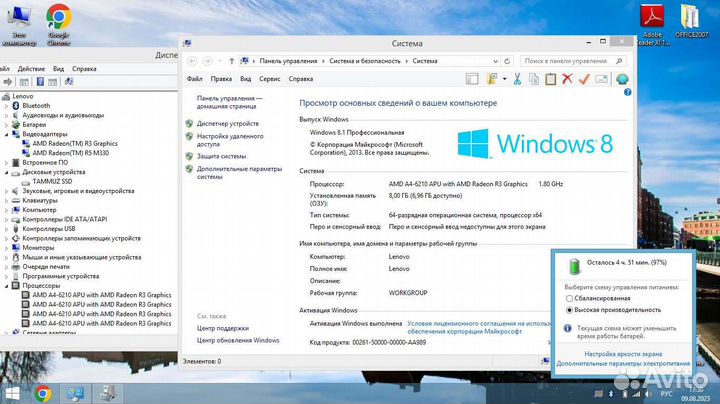Click the РУС language indicator
Image resolution: width=720 pixels, height=404 pixels.
(x=666, y=394)
